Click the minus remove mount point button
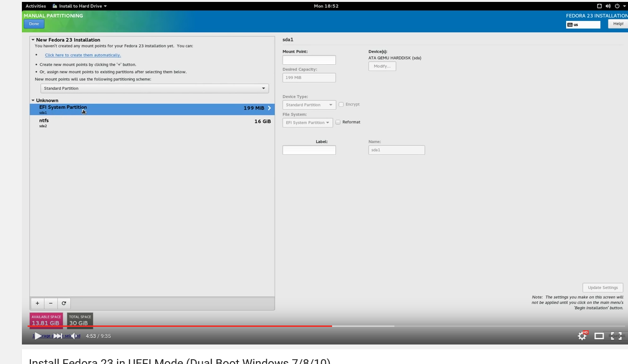 [x=51, y=303]
